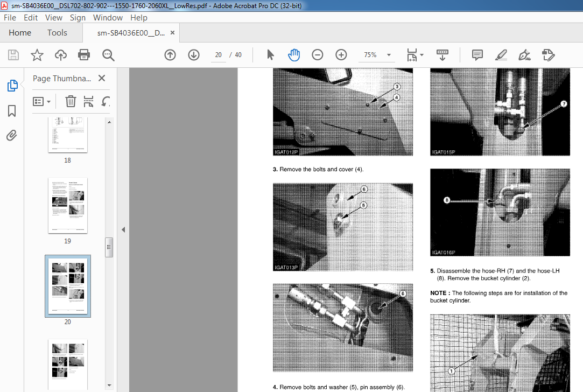Open the Sign menu

pyautogui.click(x=78, y=17)
